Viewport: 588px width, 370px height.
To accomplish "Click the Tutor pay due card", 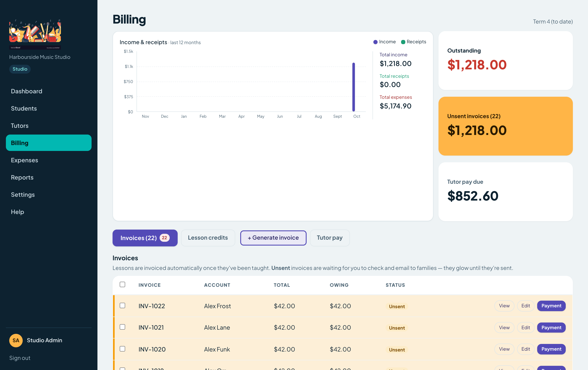I will (x=505, y=192).
